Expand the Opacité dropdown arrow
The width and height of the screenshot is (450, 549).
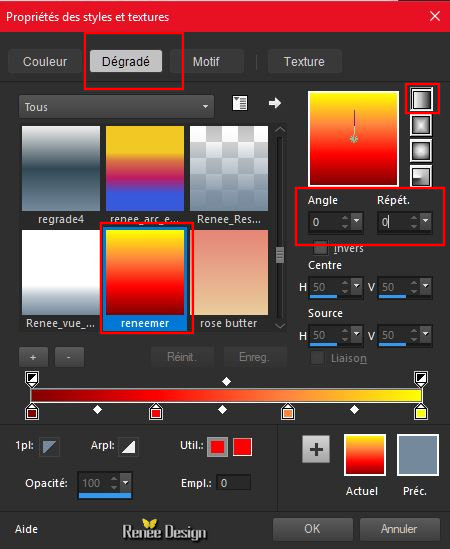(x=125, y=482)
